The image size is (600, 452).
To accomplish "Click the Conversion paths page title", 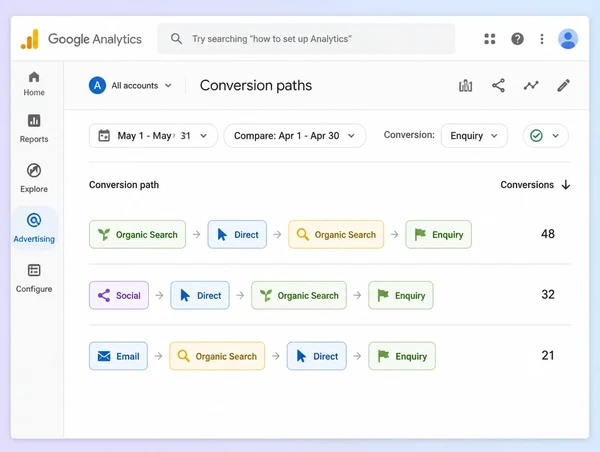I will [256, 85].
